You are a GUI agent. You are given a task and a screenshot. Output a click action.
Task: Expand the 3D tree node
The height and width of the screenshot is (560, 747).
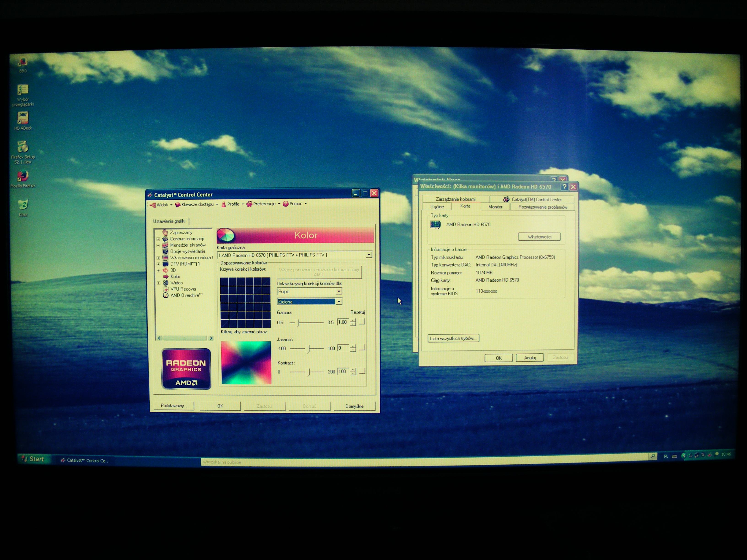pyautogui.click(x=158, y=270)
